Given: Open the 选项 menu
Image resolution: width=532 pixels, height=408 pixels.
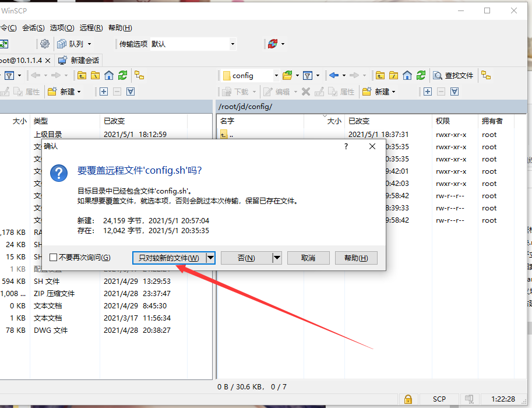Looking at the screenshot, I should tap(62, 27).
